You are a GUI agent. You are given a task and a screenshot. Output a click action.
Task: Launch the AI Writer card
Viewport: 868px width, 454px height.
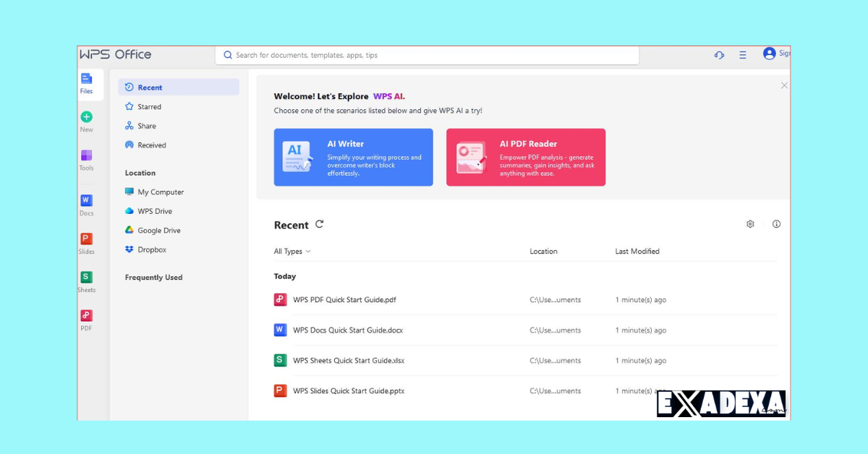pyautogui.click(x=353, y=158)
